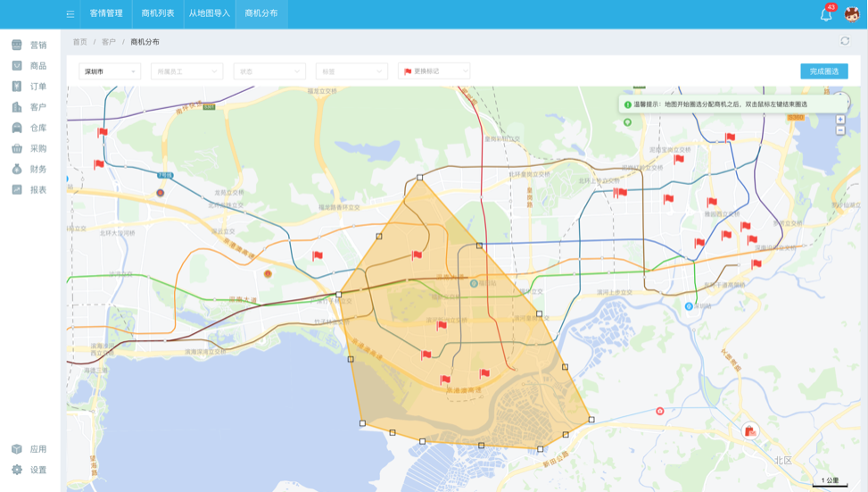Open notifications via the bell icon

click(x=826, y=14)
